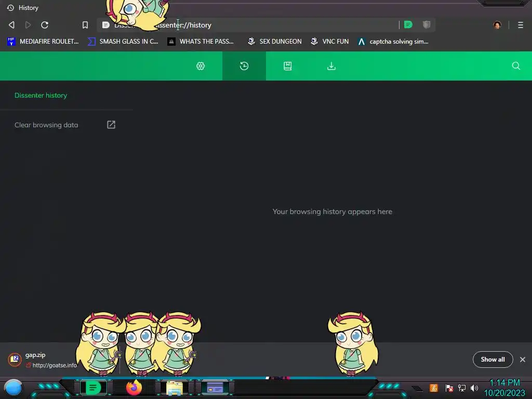Open the captcha solving sim... bookmark
Image resolution: width=532 pixels, height=399 pixels.
[394, 42]
